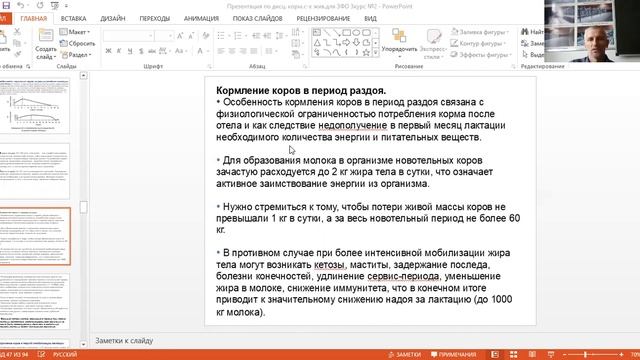Align text left in paragraph group
640x360 pixels.
pos(221,51)
